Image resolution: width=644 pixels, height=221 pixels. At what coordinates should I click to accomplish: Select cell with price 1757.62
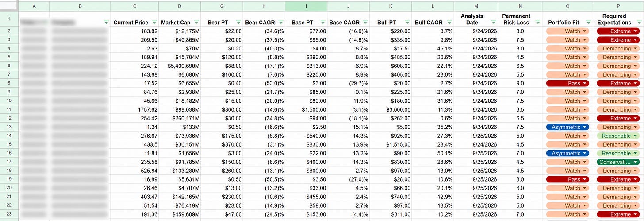click(134, 109)
